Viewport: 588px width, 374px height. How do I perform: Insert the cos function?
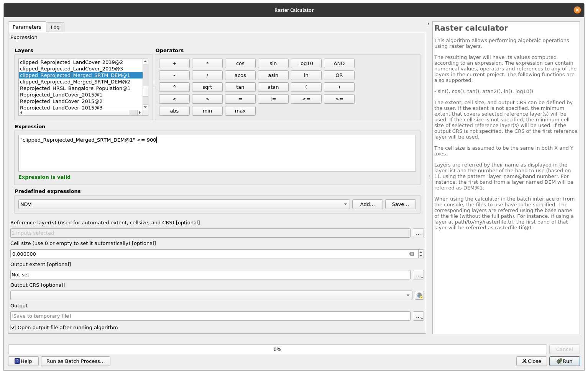point(240,64)
